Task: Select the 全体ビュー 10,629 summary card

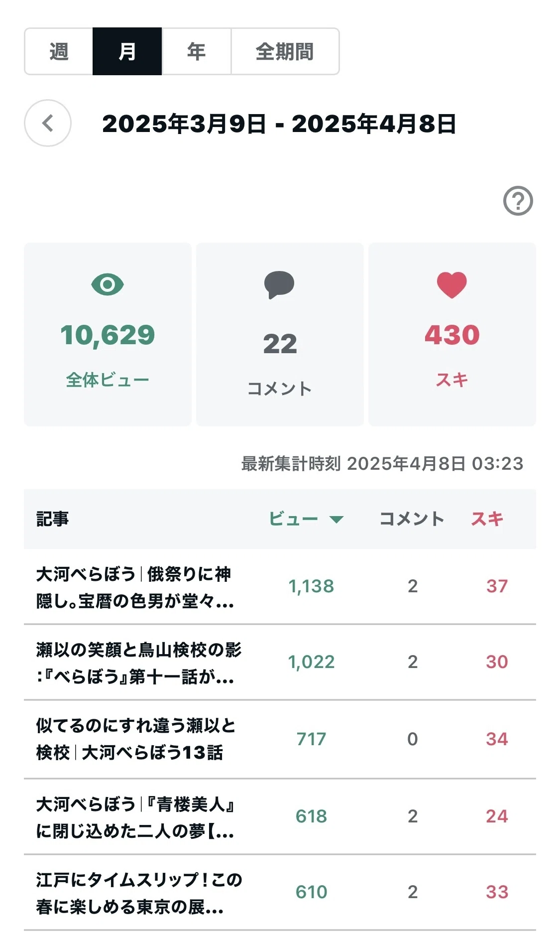Action: [x=108, y=334]
